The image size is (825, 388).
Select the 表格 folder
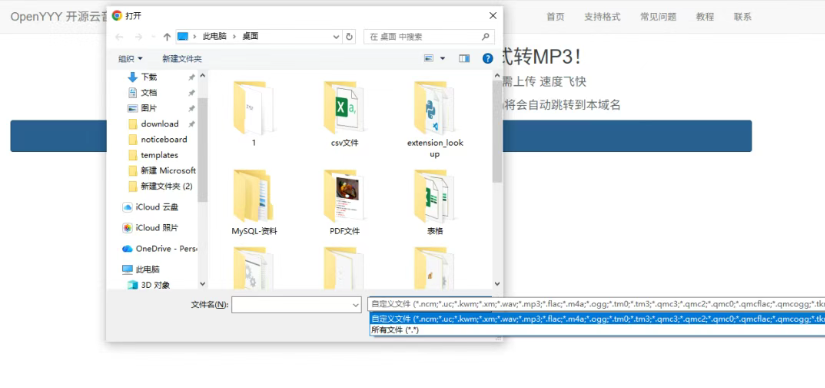[435, 203]
